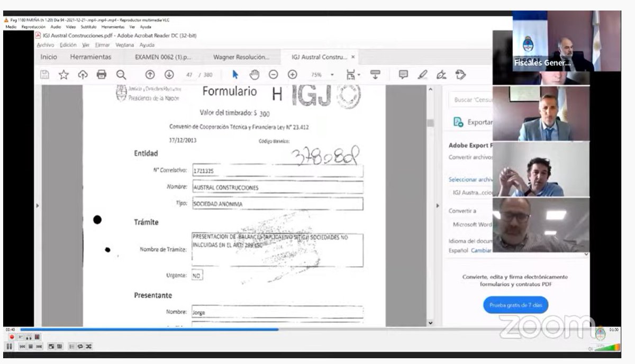Select the highlighter pen tool
The image size is (635, 364).
pos(422,75)
